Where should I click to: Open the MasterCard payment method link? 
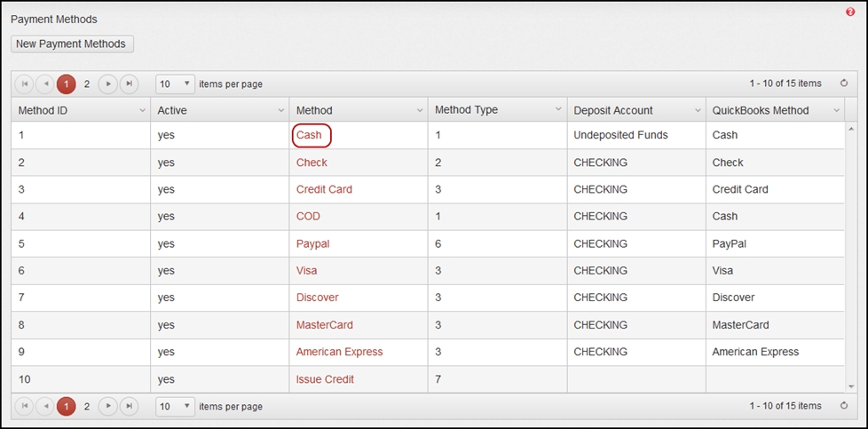pyautogui.click(x=325, y=325)
